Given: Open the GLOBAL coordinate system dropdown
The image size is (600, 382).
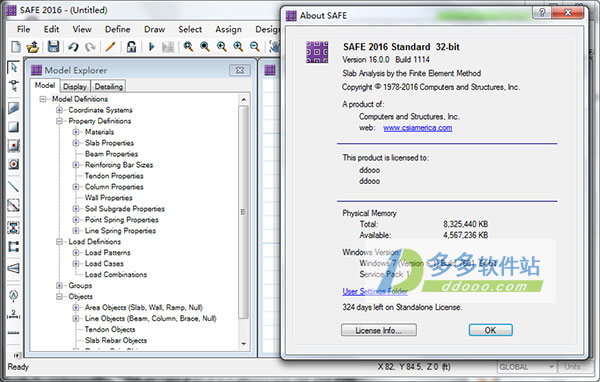Looking at the screenshot, I should [x=527, y=367].
